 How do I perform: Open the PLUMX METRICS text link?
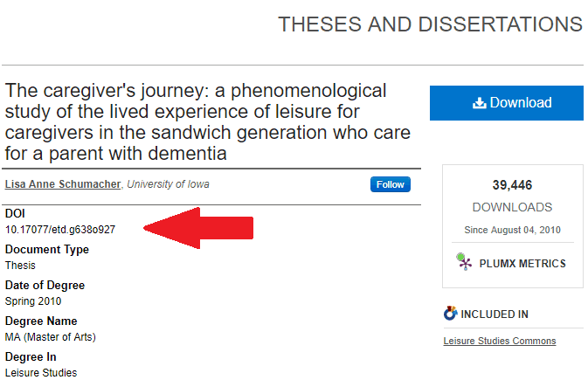pyautogui.click(x=522, y=264)
